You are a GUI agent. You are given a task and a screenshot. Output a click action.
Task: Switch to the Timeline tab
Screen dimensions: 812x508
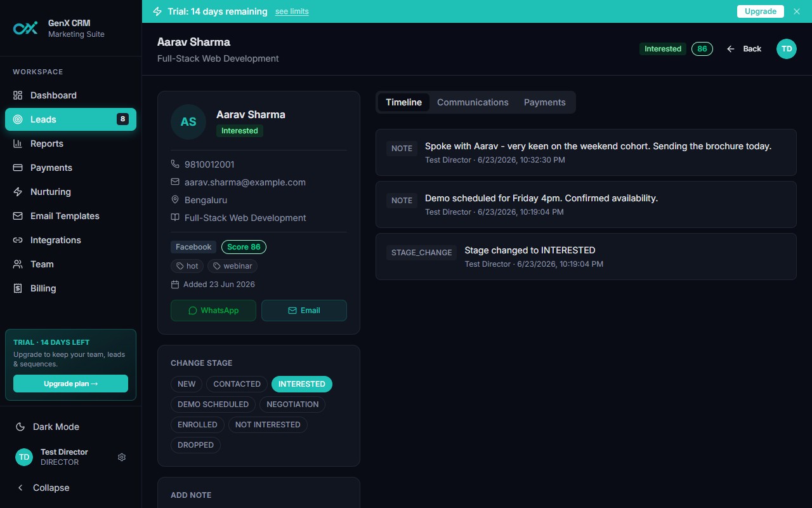click(403, 102)
